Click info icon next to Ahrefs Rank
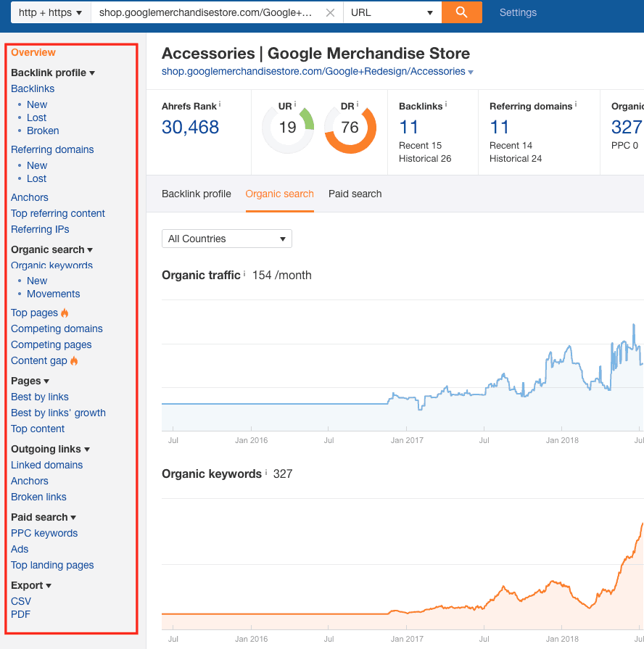Screen dimensions: 644x649 tap(220, 105)
